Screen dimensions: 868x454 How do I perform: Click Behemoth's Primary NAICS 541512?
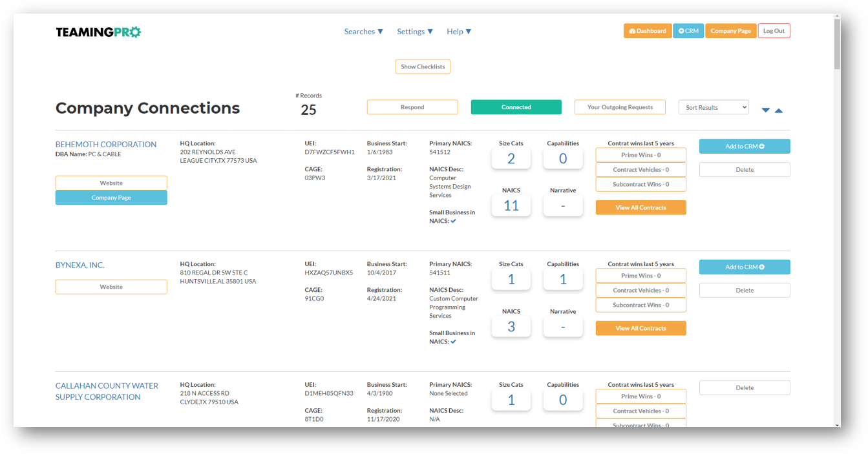(440, 152)
